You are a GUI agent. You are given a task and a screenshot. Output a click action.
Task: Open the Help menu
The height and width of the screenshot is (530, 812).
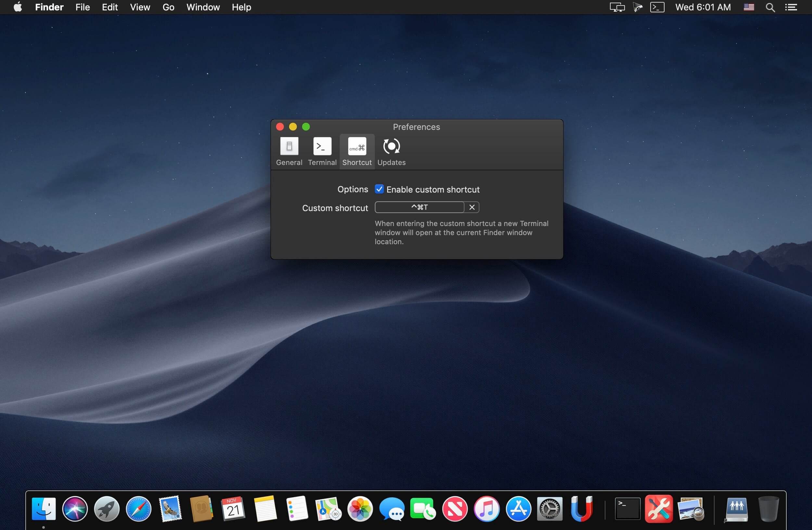(242, 7)
